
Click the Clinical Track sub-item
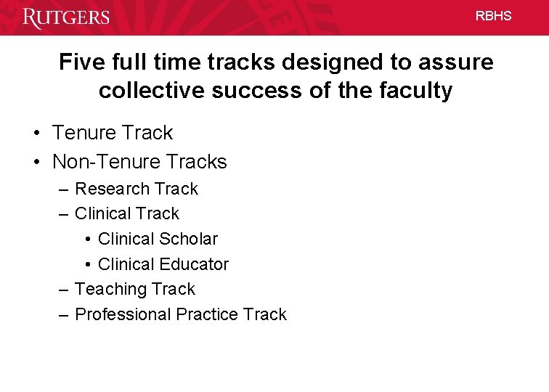pos(127,213)
